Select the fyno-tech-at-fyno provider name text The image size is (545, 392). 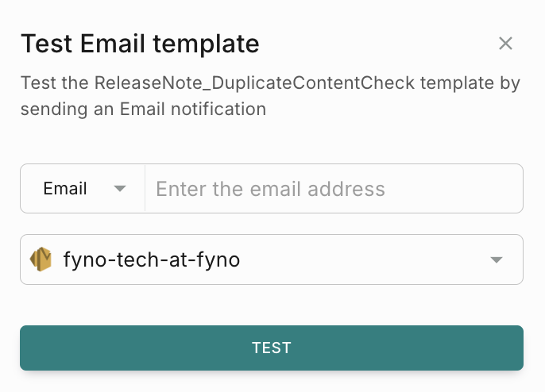click(152, 259)
